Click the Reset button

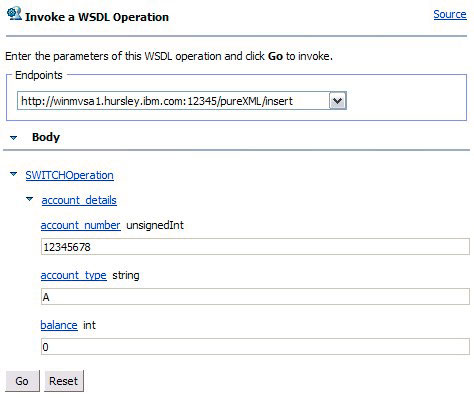click(64, 381)
